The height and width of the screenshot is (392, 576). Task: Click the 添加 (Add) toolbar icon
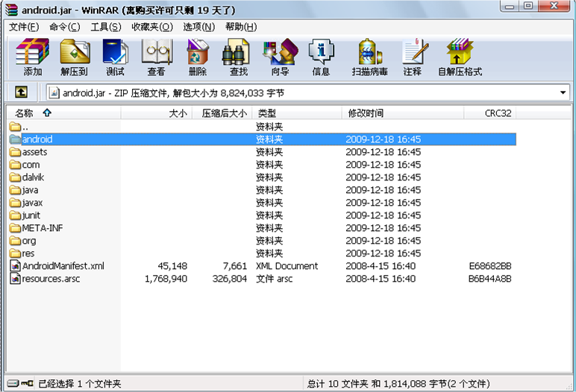32,57
